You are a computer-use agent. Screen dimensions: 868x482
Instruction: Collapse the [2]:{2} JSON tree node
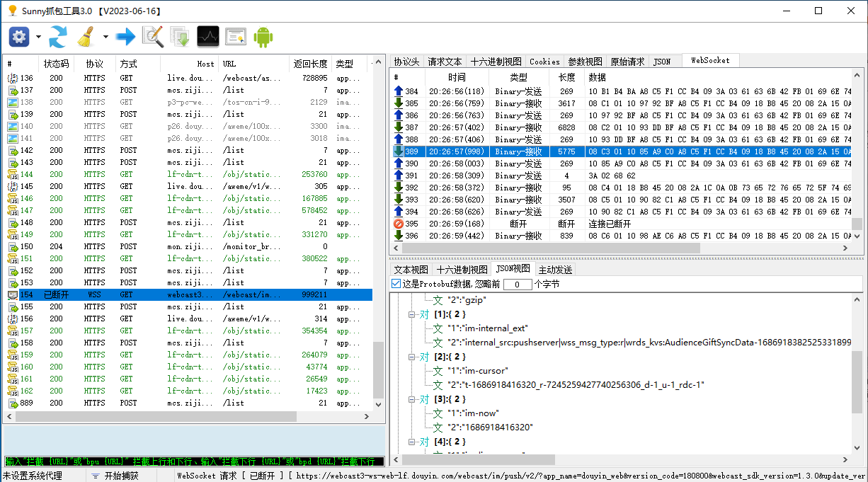point(412,357)
